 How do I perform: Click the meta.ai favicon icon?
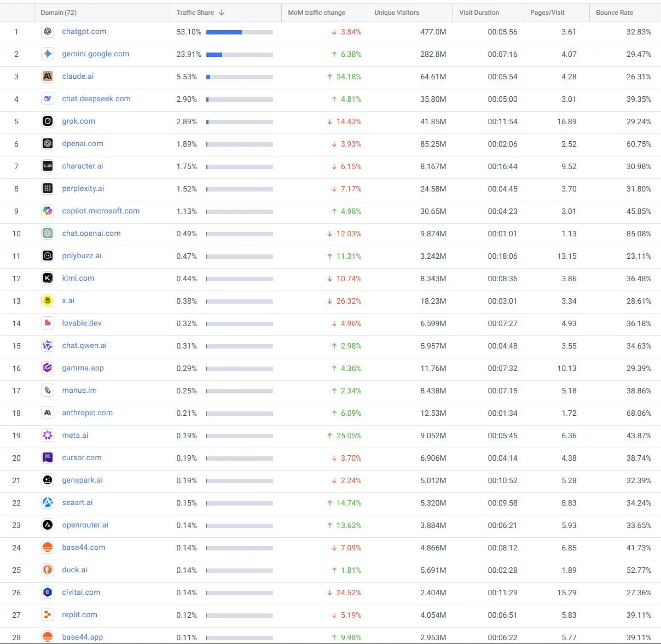(x=48, y=436)
